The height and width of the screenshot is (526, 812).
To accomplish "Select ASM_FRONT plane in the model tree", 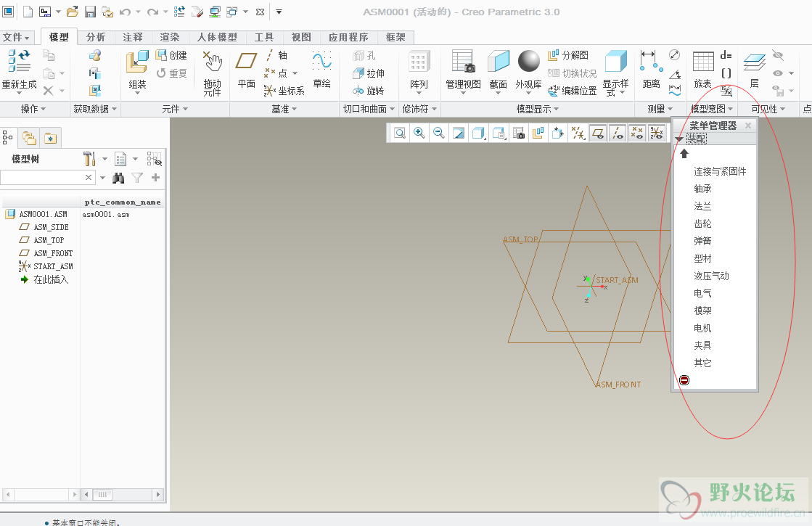I will pos(53,254).
